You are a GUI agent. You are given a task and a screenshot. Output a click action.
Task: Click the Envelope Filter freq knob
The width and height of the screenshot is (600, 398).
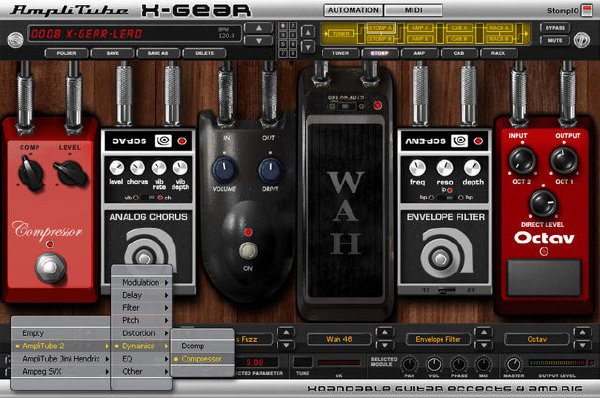pyautogui.click(x=417, y=168)
